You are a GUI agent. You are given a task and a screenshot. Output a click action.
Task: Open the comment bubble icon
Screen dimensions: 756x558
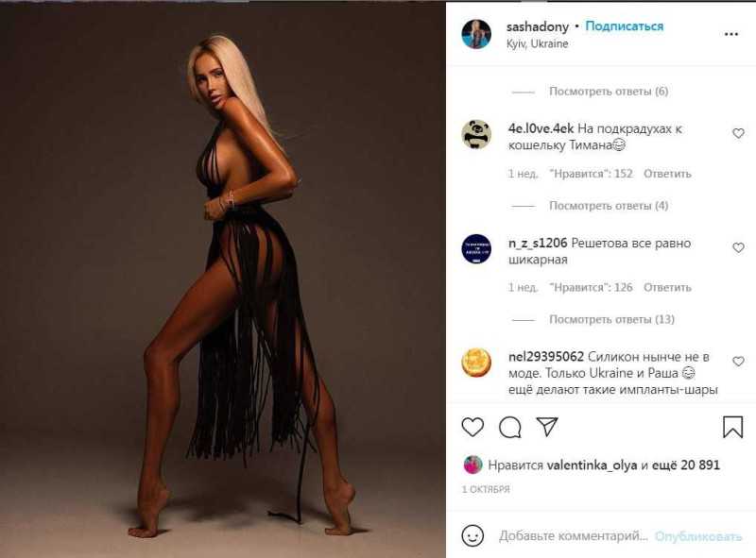[509, 427]
